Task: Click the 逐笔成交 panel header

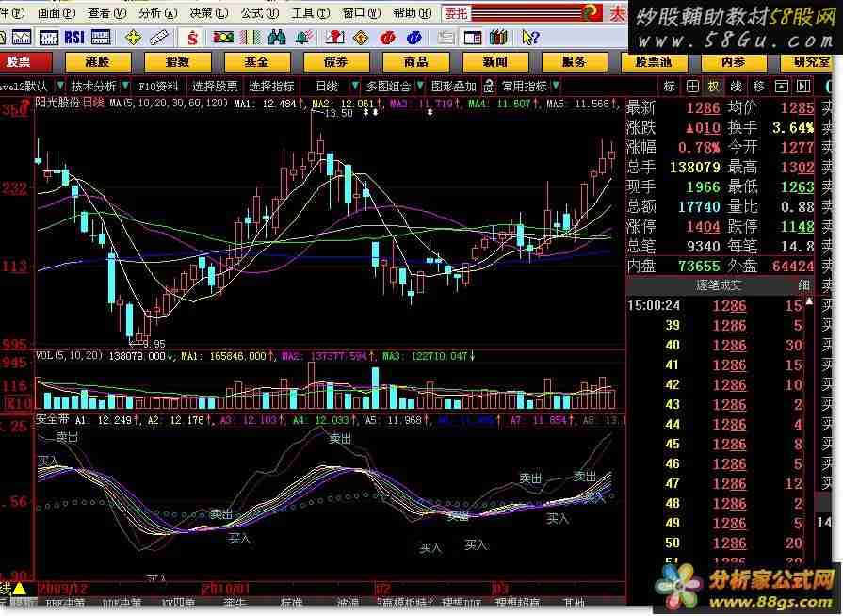Action: 719,284
